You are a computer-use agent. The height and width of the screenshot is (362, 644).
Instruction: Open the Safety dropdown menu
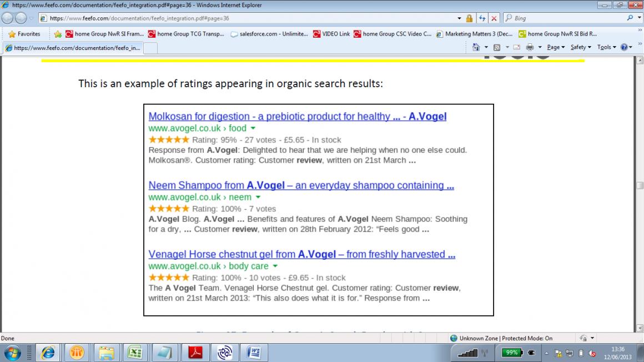(581, 47)
